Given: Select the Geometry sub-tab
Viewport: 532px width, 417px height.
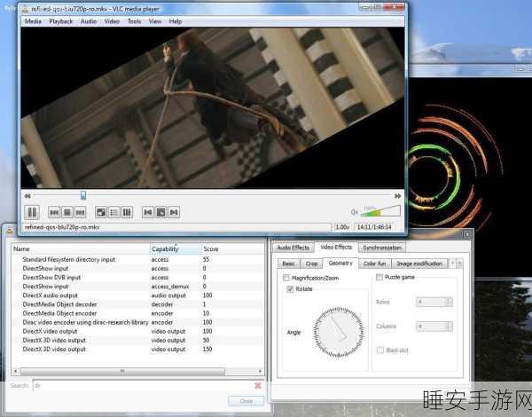Looking at the screenshot, I should (340, 264).
